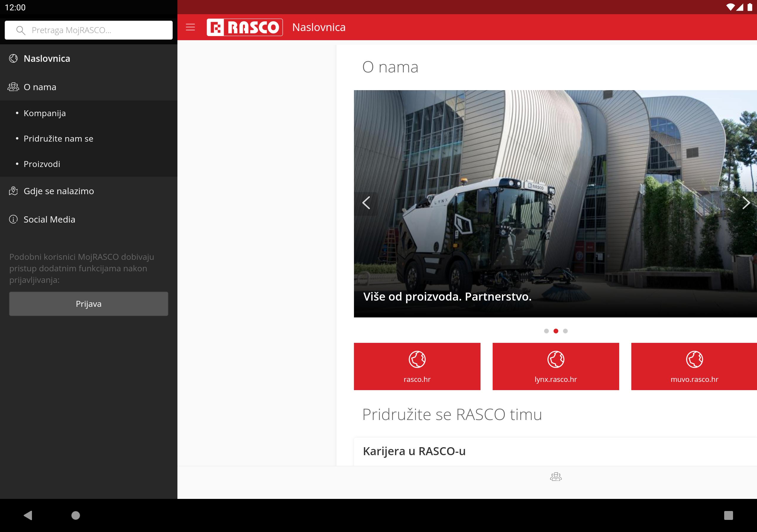
Task: Click the Naslovnica header title
Action: pos(319,27)
